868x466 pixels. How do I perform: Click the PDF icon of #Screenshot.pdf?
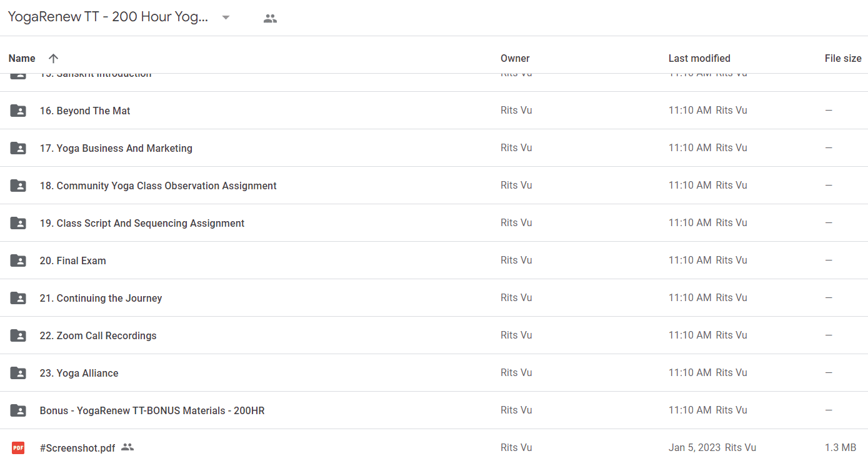coord(18,448)
